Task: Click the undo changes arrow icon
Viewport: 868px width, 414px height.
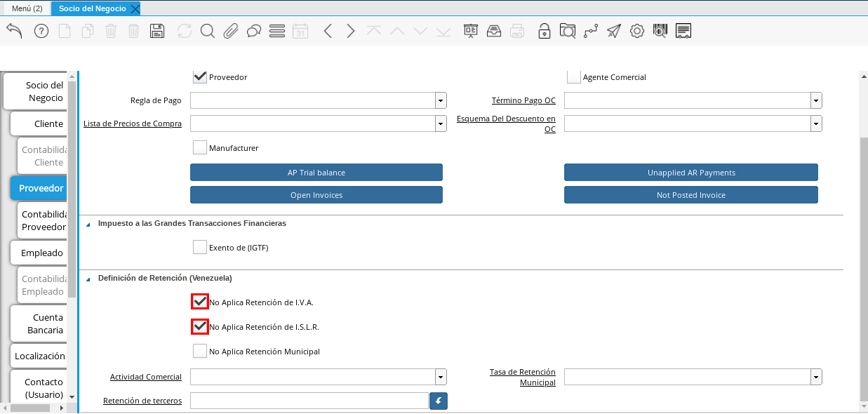Action: coord(14,31)
